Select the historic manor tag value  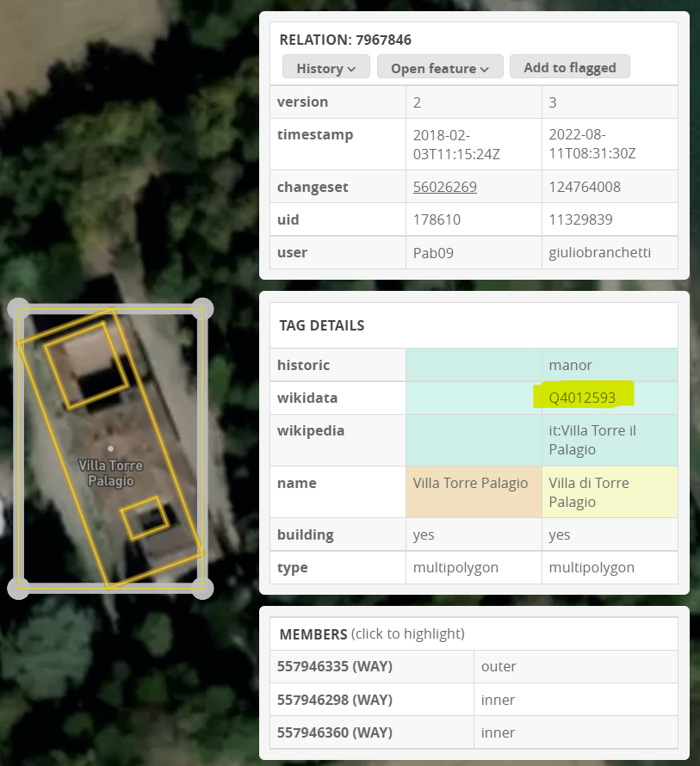pos(570,365)
